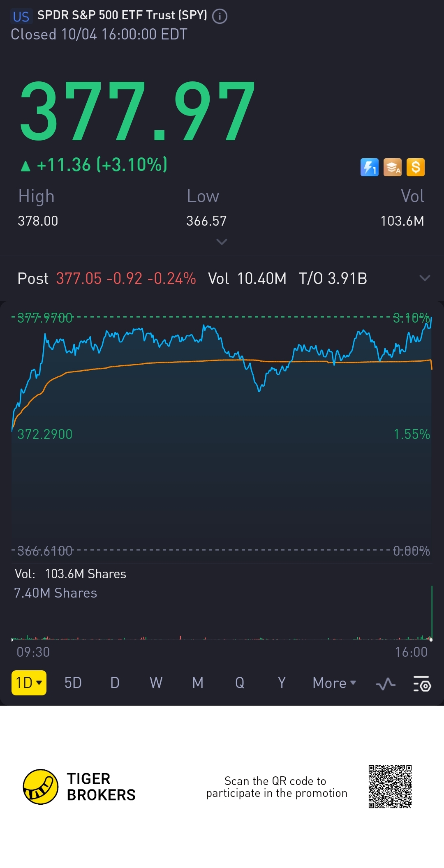Tap the 1.55% chart axis label
The height and width of the screenshot is (868, 444).
pos(412,434)
